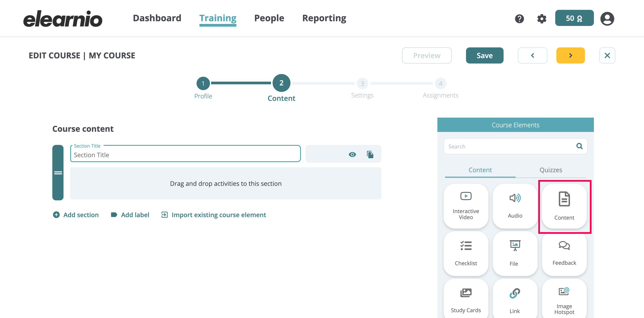This screenshot has height=318, width=644.
Task: Select the Interactive Video element
Action: (x=466, y=206)
